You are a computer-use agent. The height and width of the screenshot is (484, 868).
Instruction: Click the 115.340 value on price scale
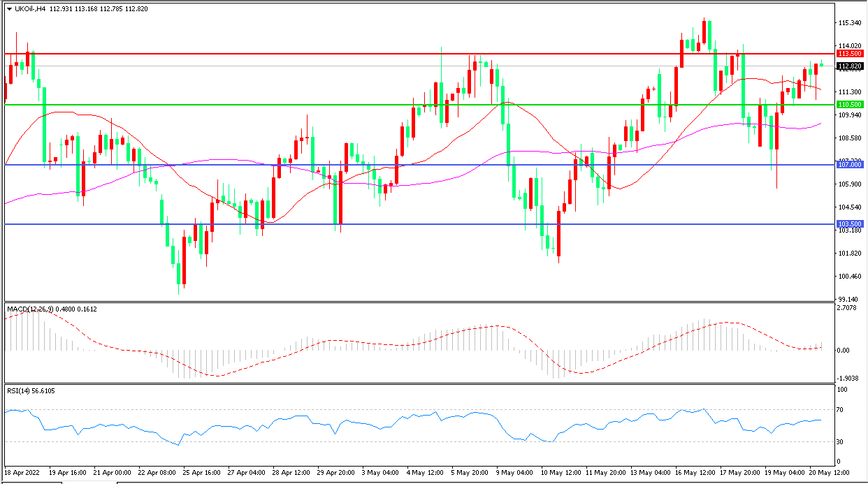click(850, 23)
